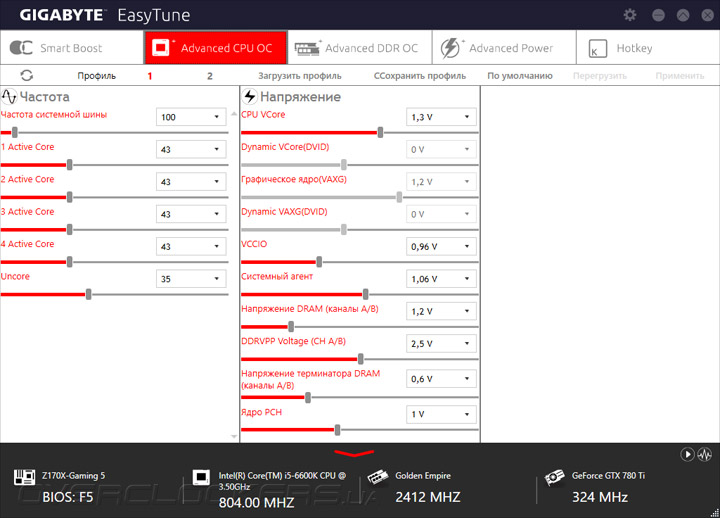Open the Напряжение терминатора DRAM dropdown
The image size is (720, 518).
point(441,379)
